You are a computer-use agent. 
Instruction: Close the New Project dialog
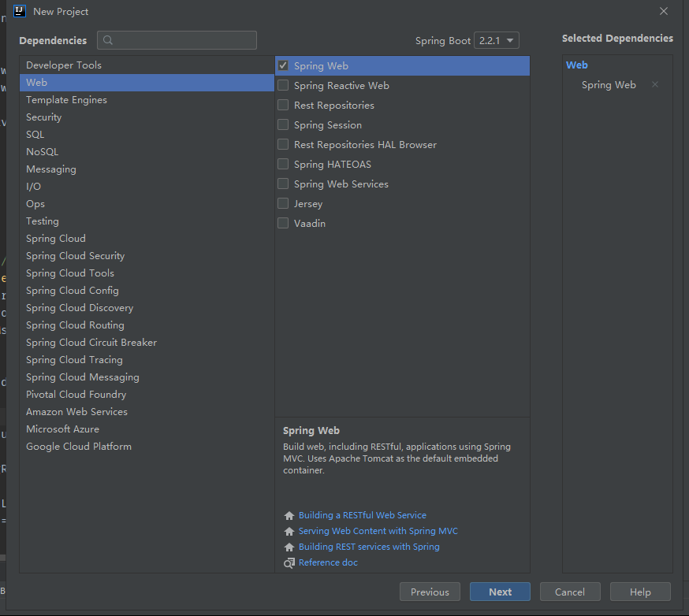[664, 11]
